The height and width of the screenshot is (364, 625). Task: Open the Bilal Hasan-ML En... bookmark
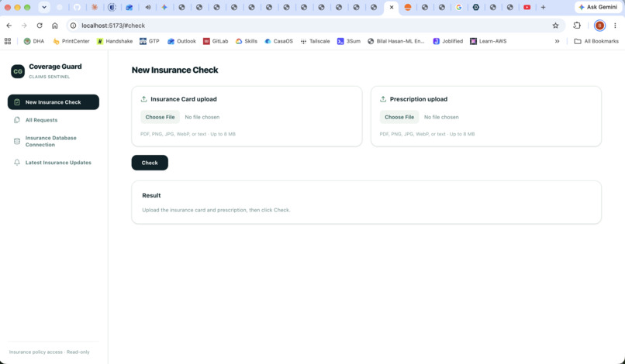click(x=395, y=41)
